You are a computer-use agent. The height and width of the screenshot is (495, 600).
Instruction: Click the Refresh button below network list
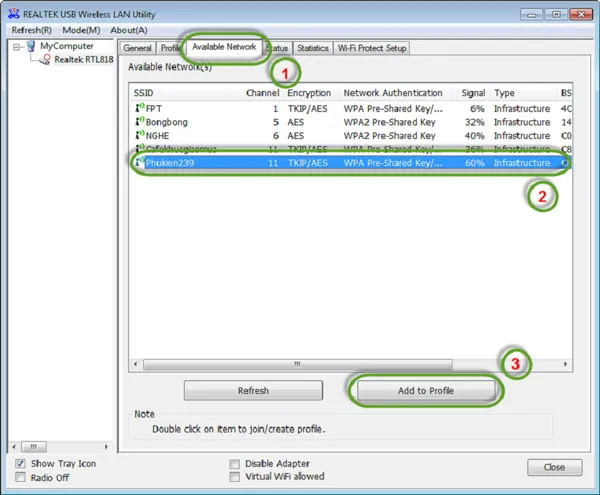(253, 391)
